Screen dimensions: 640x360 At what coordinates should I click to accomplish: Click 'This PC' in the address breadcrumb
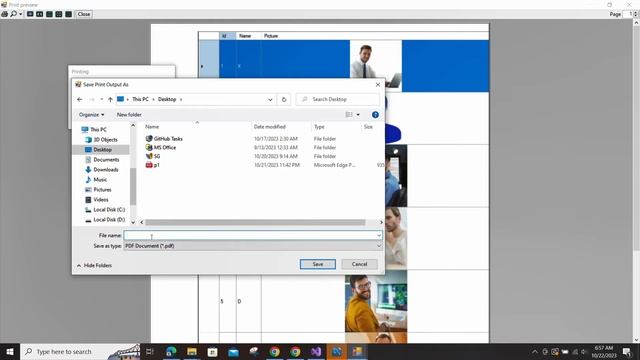click(140, 99)
